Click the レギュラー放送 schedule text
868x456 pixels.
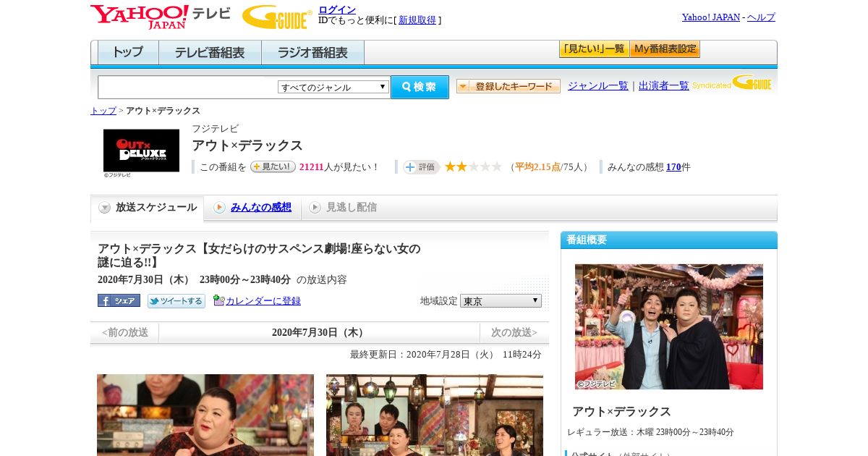coord(650,432)
